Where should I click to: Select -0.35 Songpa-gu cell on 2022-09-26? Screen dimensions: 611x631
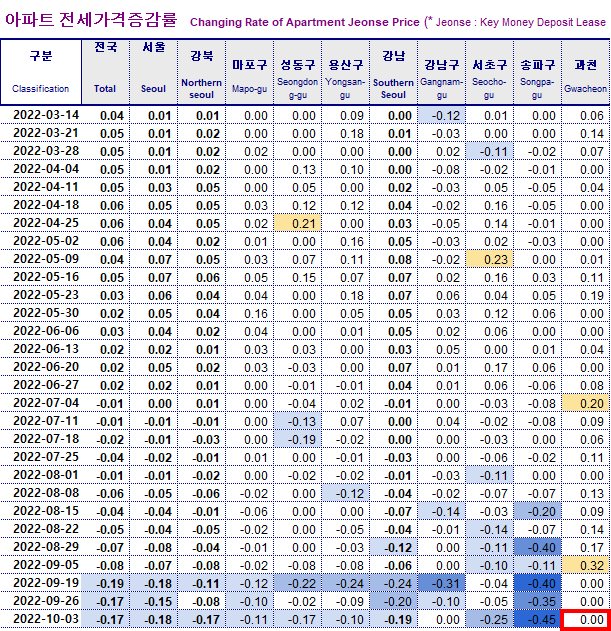(x=537, y=601)
